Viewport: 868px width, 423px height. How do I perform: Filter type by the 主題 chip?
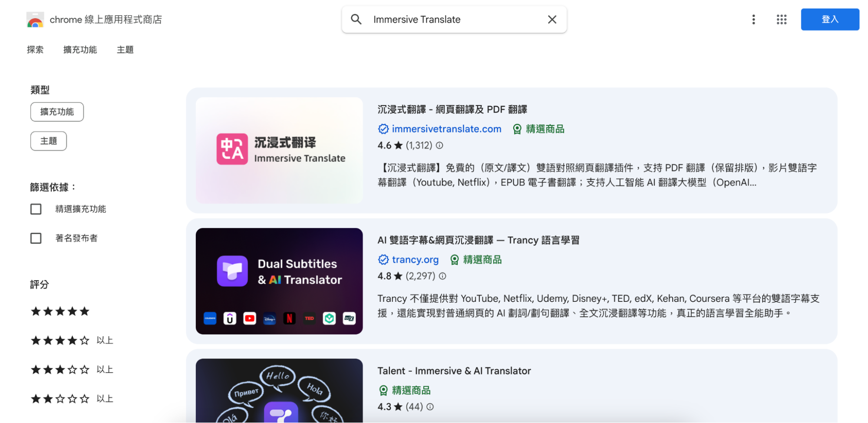click(49, 141)
